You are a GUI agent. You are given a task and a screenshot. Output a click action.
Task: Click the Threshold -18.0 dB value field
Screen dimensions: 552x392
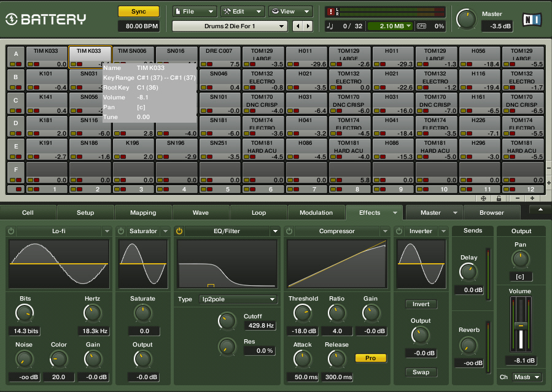(303, 331)
